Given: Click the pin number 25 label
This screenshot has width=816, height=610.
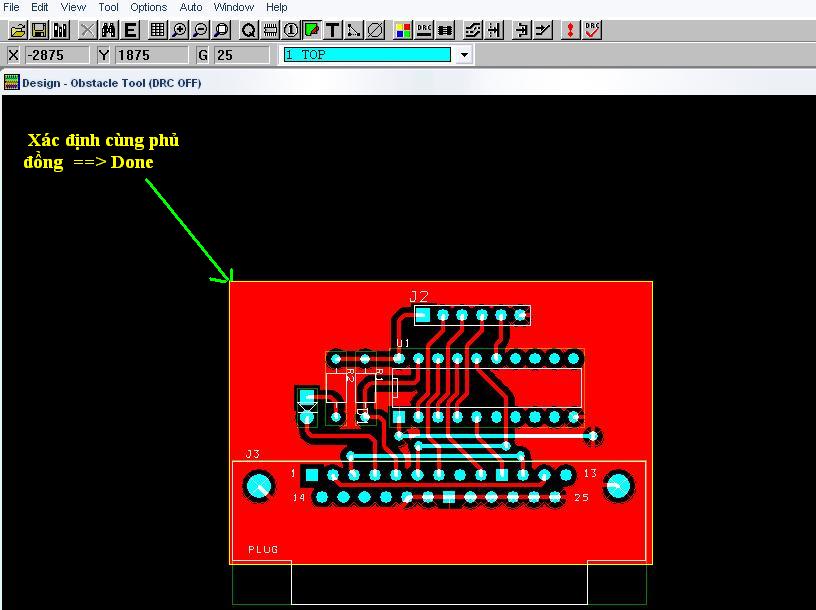Looking at the screenshot, I should (581, 498).
